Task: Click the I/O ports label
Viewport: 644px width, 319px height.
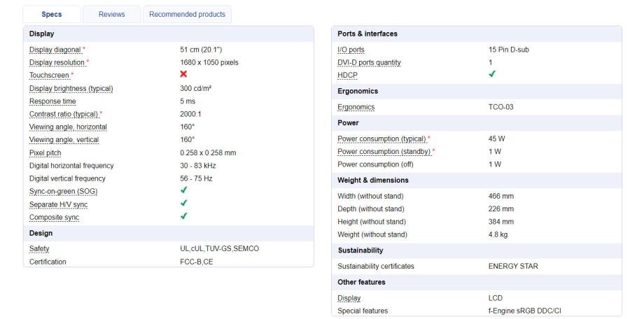Action: pyautogui.click(x=351, y=49)
